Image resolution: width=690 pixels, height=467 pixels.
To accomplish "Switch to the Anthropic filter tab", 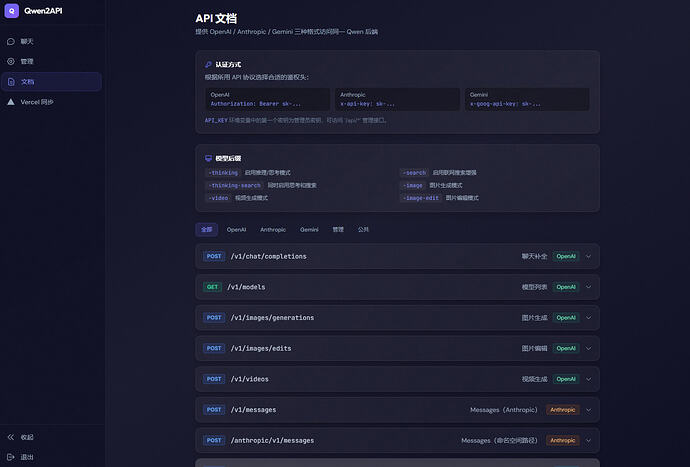I will point(273,230).
